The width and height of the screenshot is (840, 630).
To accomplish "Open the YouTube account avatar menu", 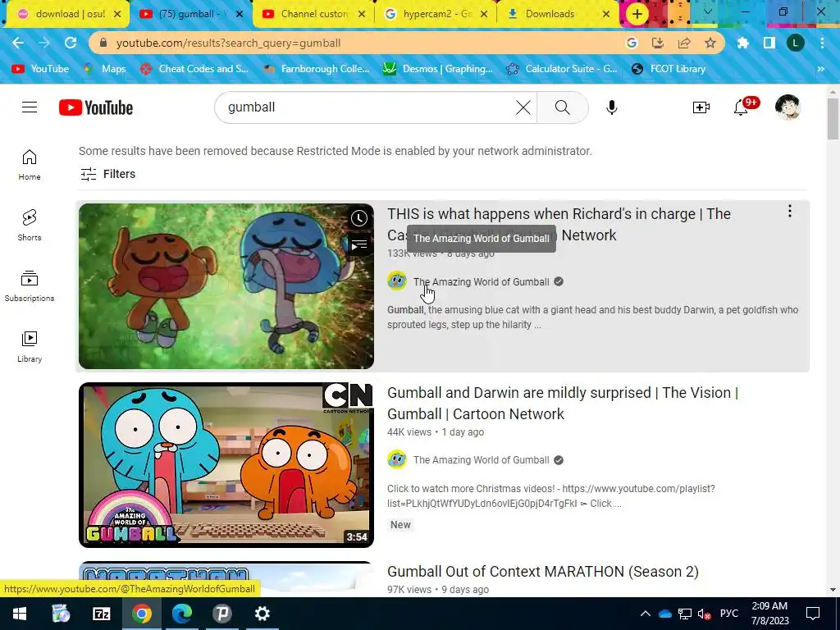I will [x=787, y=107].
